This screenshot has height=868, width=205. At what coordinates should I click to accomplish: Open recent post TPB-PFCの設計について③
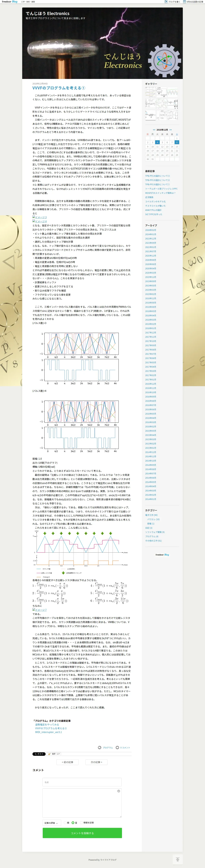[x=158, y=176]
